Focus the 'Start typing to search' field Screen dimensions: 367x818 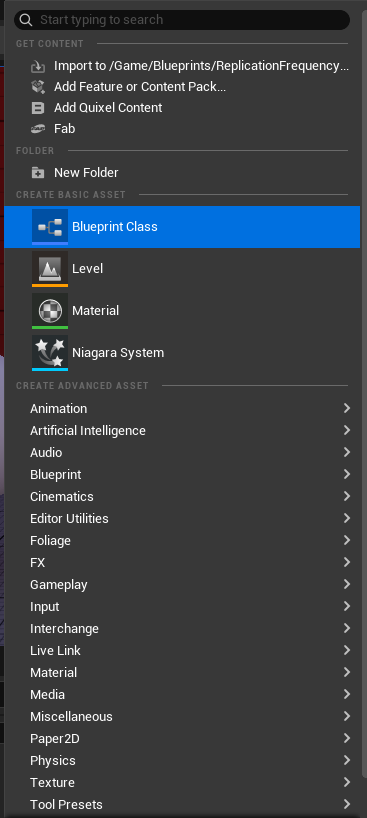pyautogui.click(x=182, y=20)
